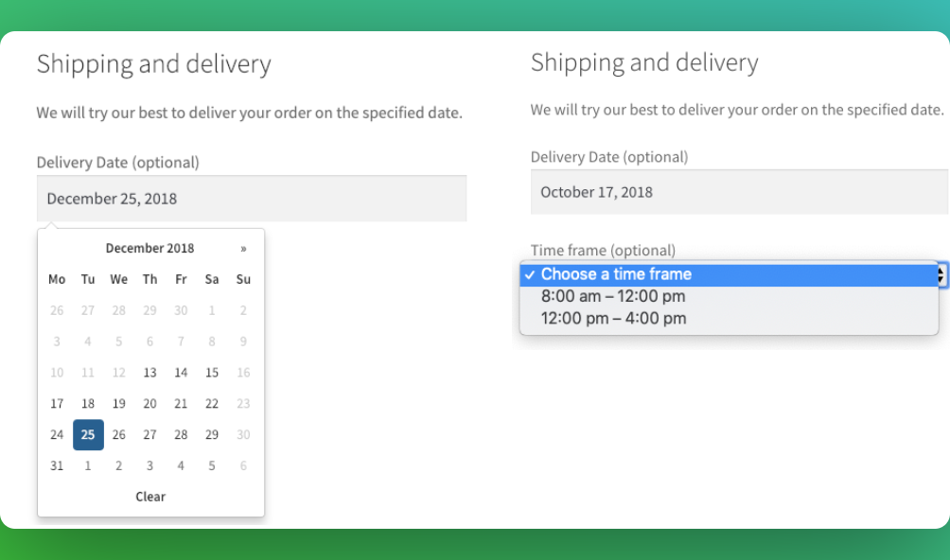Open the time frame dropdown arrows

pos(941,275)
